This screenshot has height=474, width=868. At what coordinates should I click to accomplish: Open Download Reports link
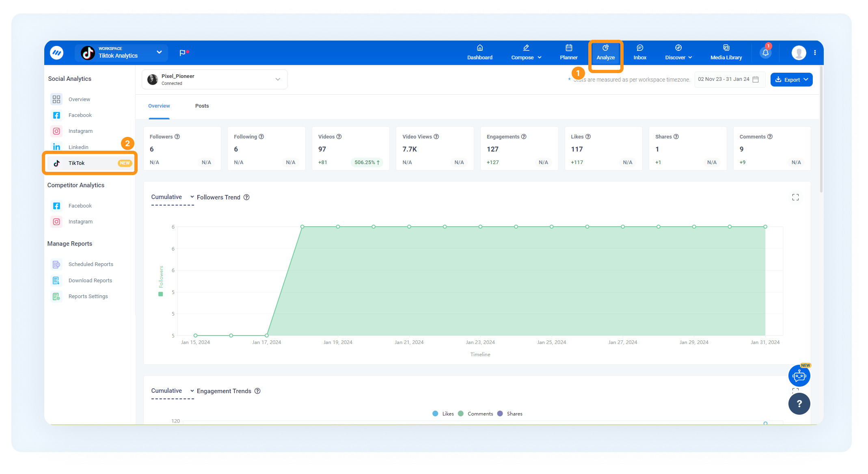pos(90,281)
